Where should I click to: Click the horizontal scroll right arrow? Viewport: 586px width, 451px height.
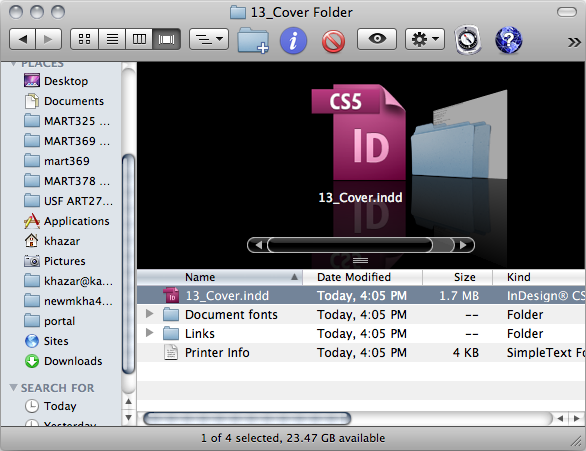(x=576, y=418)
